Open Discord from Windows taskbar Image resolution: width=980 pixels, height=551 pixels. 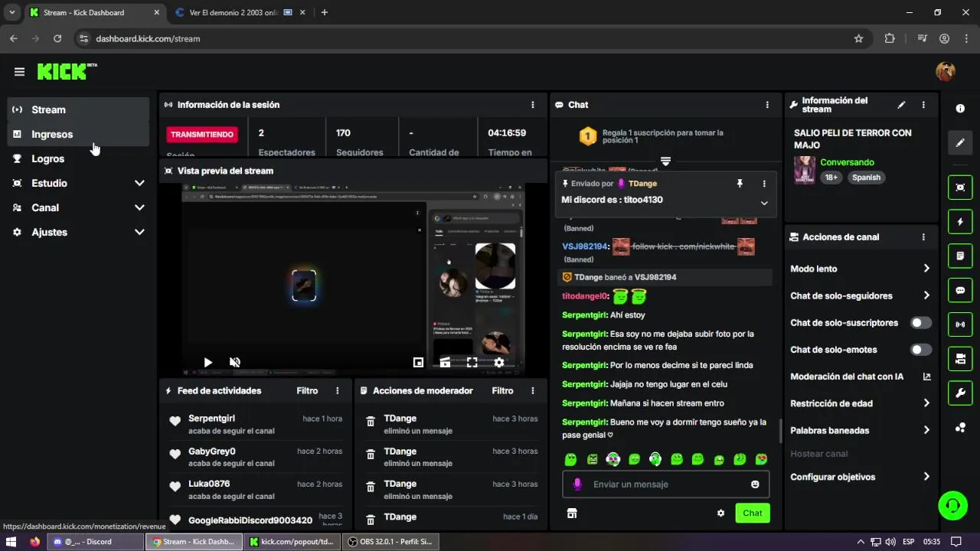[96, 542]
